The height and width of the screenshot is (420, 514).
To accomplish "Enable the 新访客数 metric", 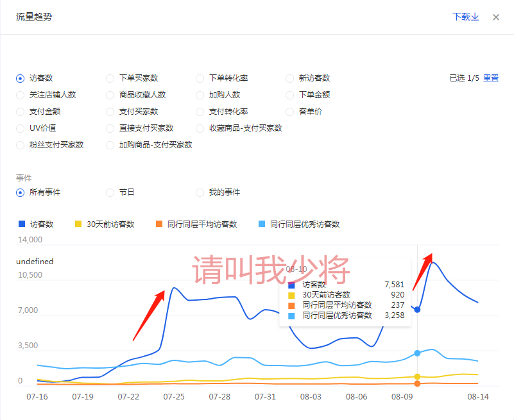I will (290, 78).
